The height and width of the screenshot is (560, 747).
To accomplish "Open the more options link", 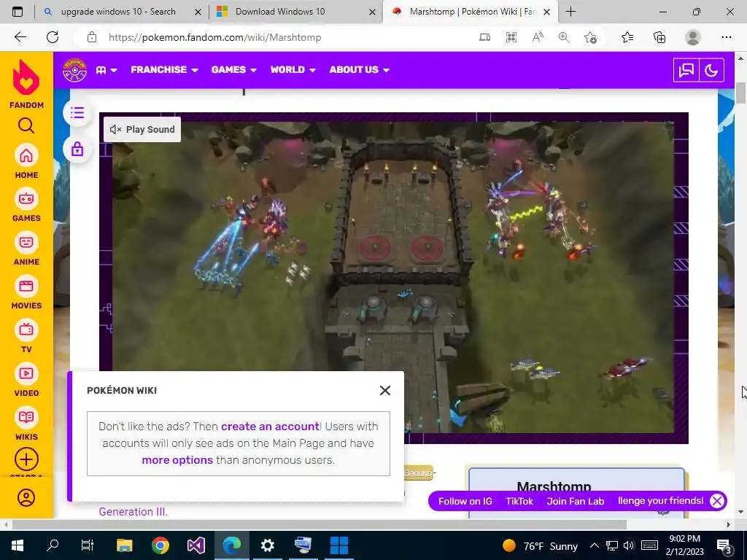I will coord(177,460).
